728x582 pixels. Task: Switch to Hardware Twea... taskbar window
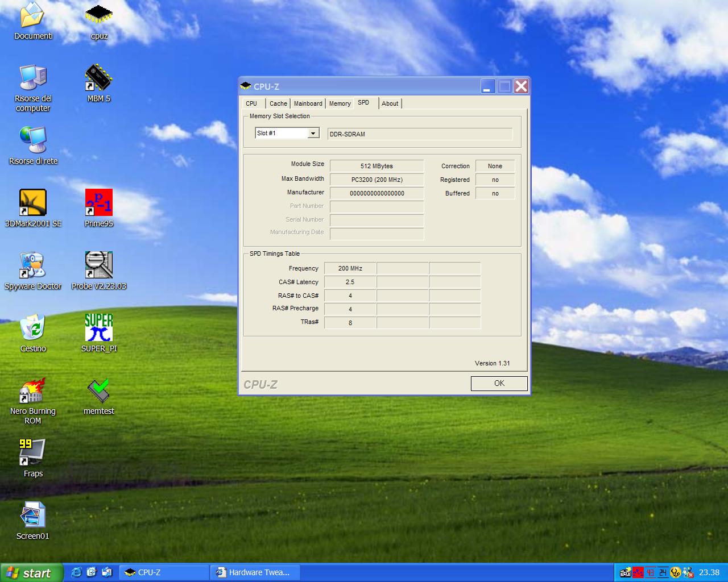pyautogui.click(x=255, y=572)
